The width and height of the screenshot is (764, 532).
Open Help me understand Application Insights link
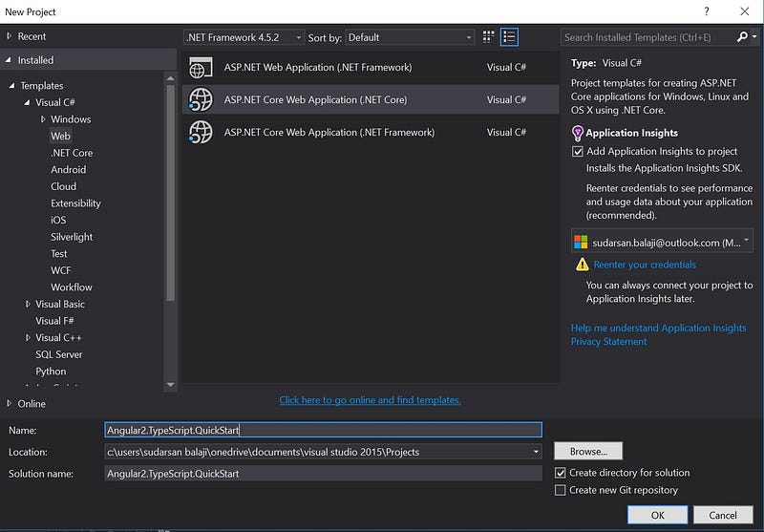[x=658, y=328]
